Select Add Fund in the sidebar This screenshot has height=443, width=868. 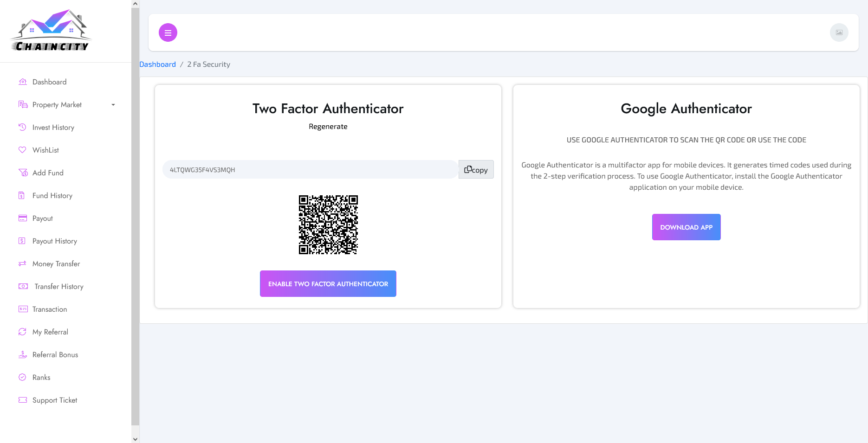(48, 173)
